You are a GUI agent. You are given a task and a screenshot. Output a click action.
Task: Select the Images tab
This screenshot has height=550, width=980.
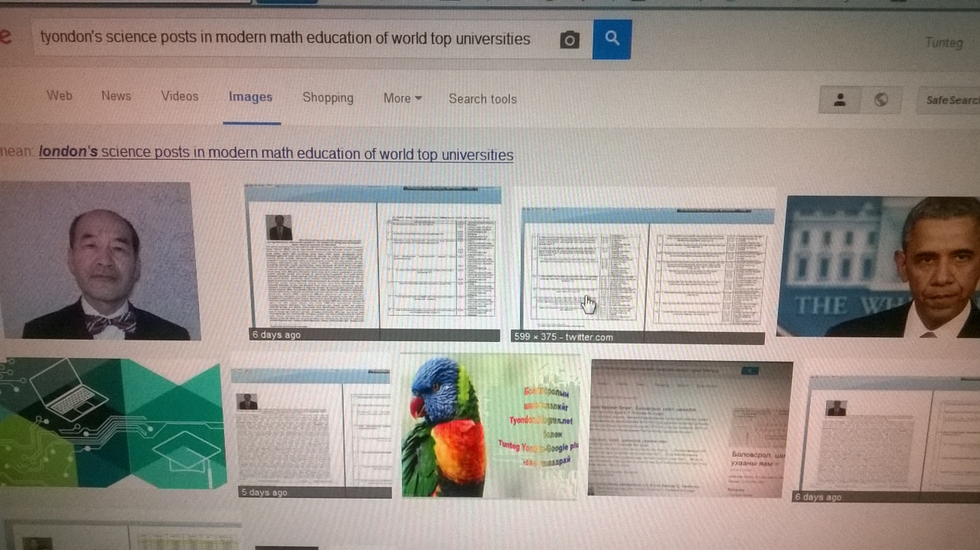click(x=250, y=96)
